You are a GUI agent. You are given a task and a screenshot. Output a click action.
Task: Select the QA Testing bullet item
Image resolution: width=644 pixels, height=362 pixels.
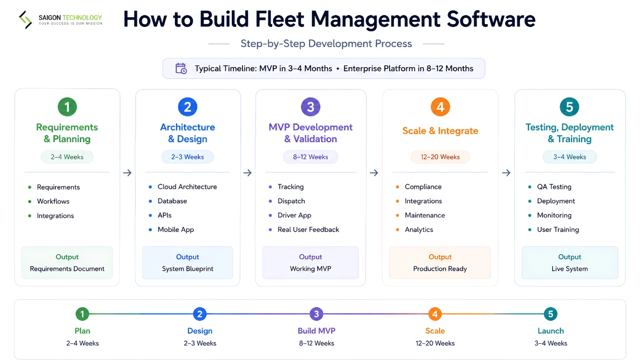coord(550,187)
